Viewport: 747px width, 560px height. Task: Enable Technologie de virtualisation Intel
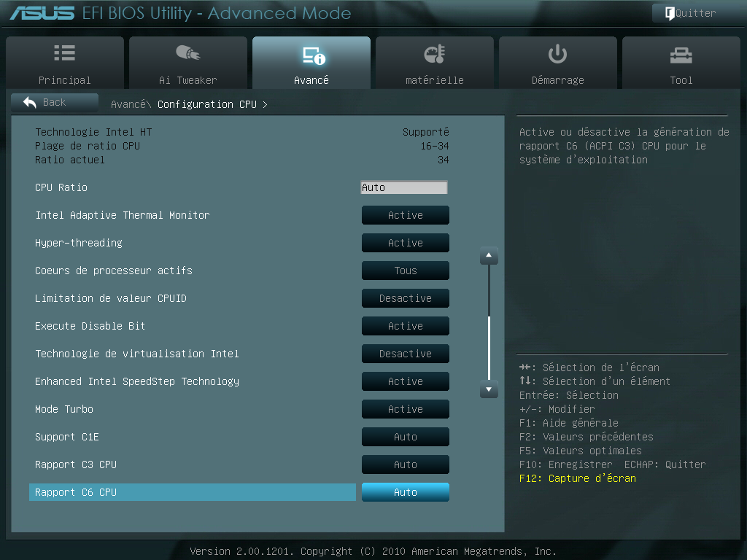pos(405,354)
